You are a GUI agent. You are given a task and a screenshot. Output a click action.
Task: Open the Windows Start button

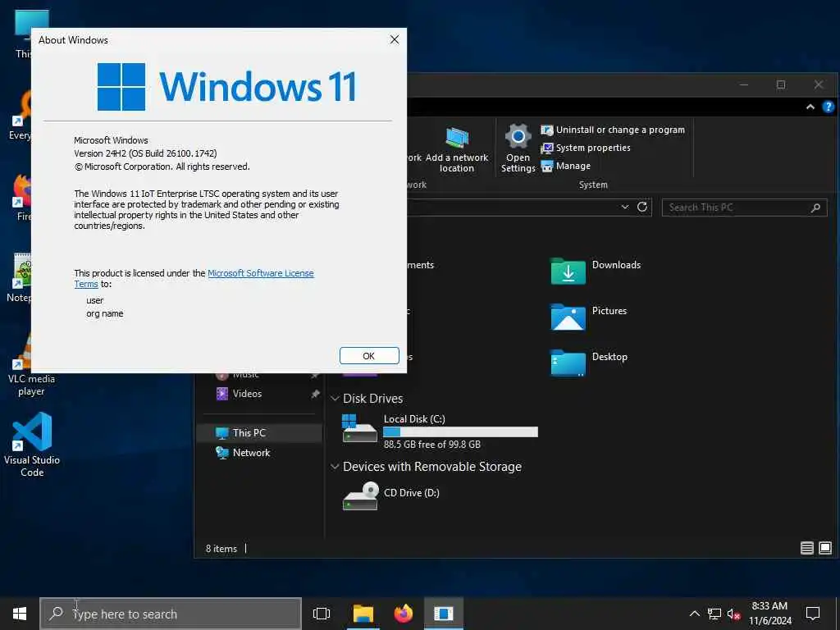click(20, 614)
